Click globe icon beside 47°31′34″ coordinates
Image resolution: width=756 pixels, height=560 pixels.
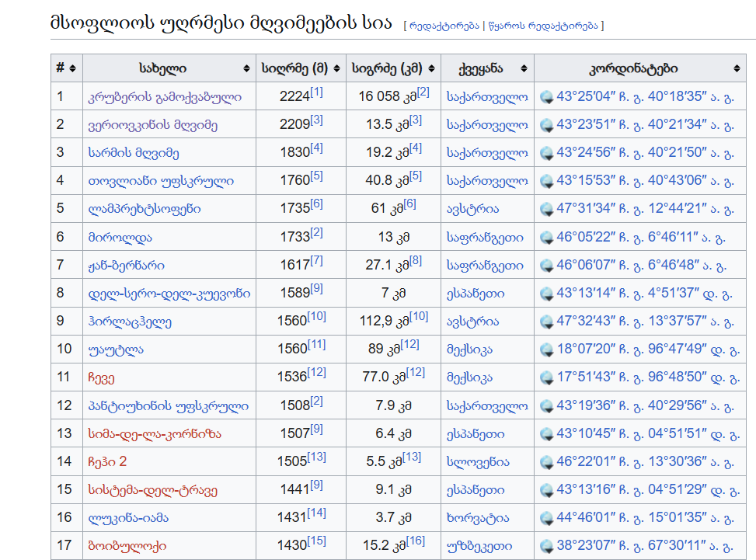point(547,209)
